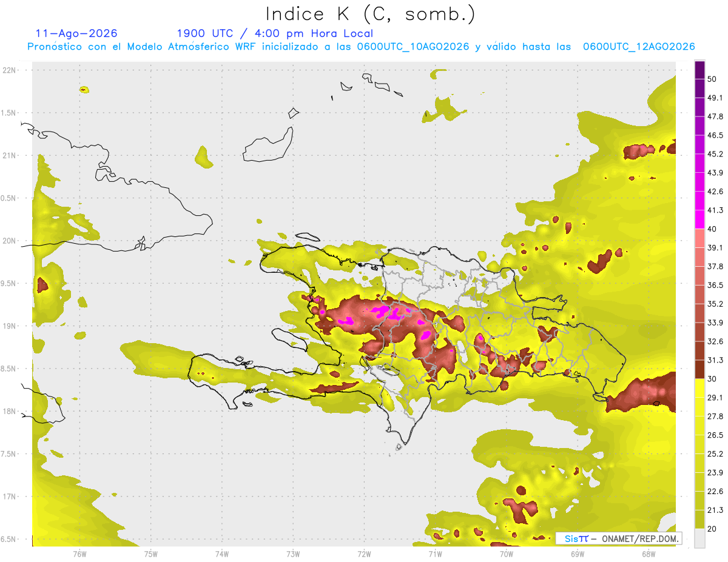The image size is (728, 562).
Task: Click the '69W' longitude axis label
Action: [578, 554]
